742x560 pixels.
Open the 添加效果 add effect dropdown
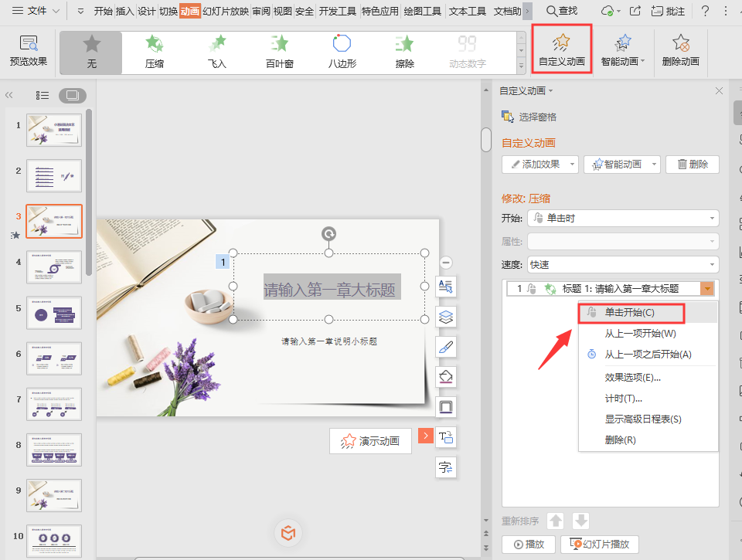click(540, 164)
